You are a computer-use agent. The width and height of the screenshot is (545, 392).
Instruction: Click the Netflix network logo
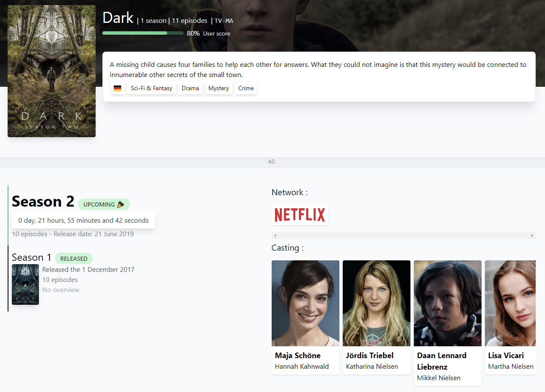tap(300, 215)
